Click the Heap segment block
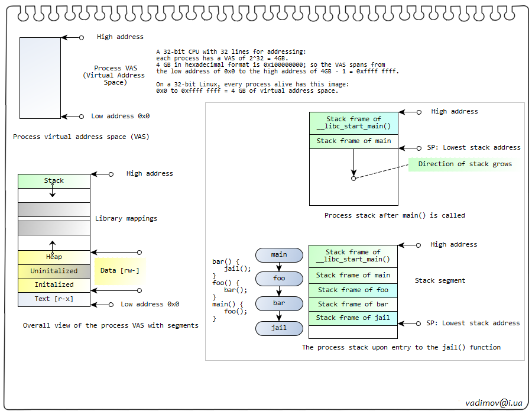 (54, 257)
